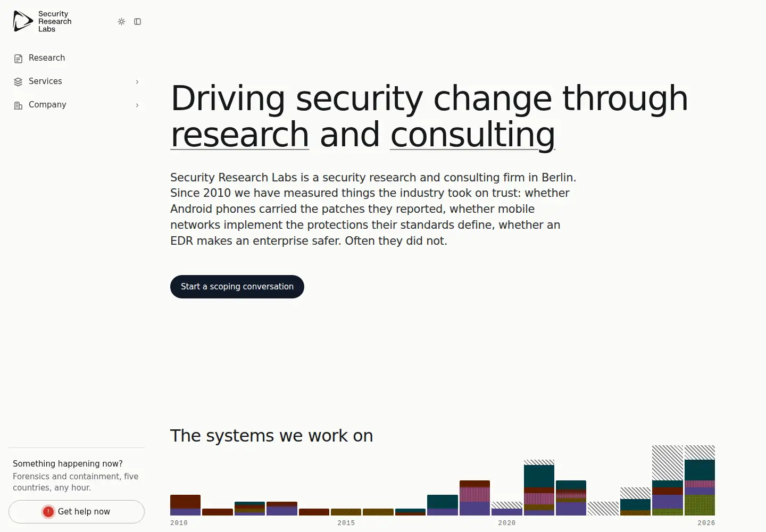The width and height of the screenshot is (766, 532).
Task: Click the Services layers icon
Action: click(18, 81)
